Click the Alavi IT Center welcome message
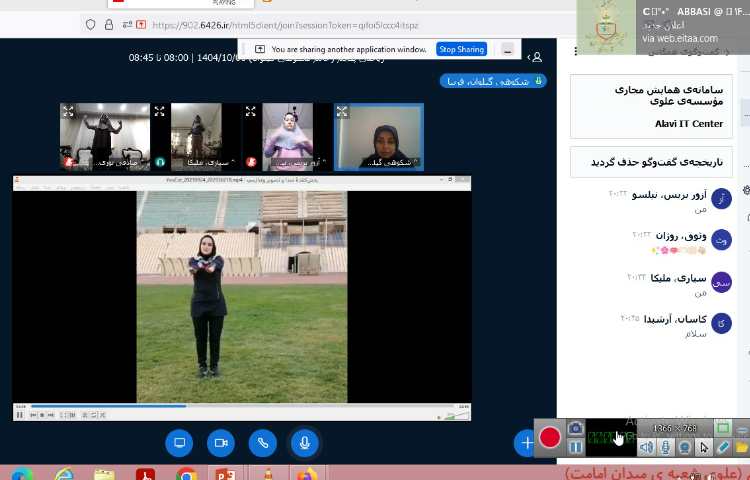Image resolution: width=750 pixels, height=480 pixels. [x=651, y=107]
